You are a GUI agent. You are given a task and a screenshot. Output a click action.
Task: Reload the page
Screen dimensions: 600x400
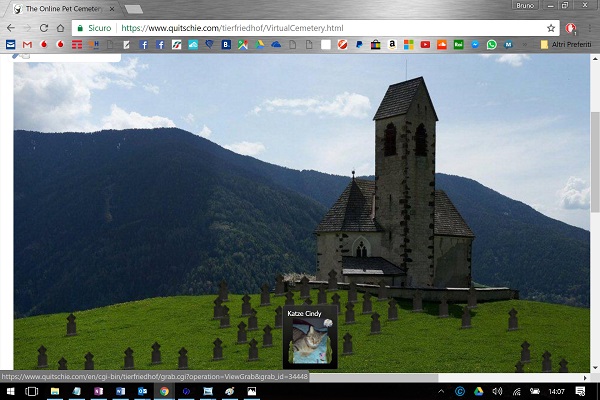click(44, 28)
